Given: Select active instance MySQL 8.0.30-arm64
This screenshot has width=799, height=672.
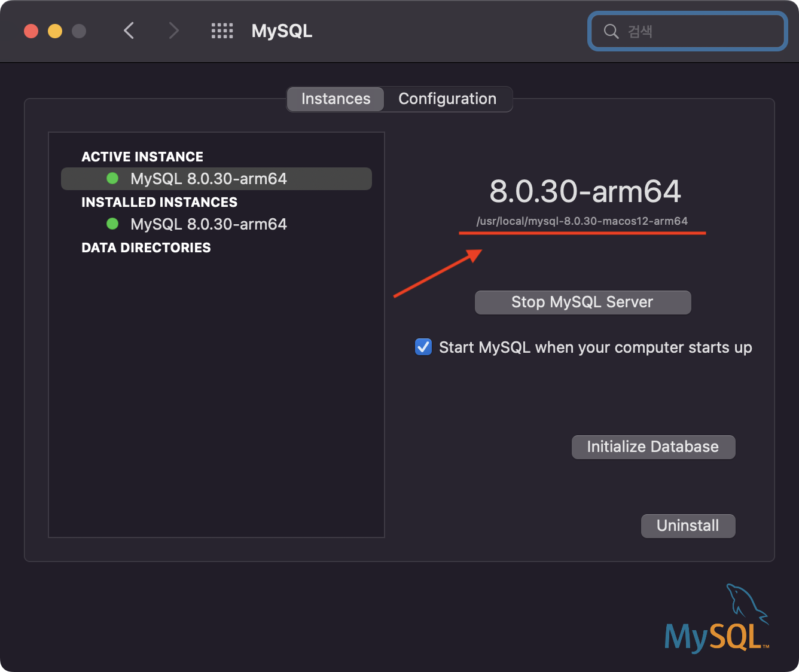Looking at the screenshot, I should [216, 179].
